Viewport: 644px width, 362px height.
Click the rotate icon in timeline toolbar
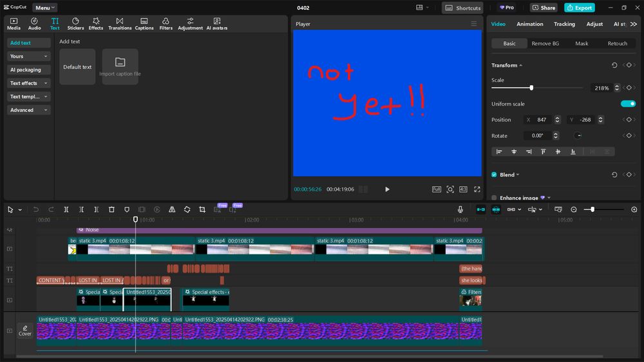pos(187,209)
